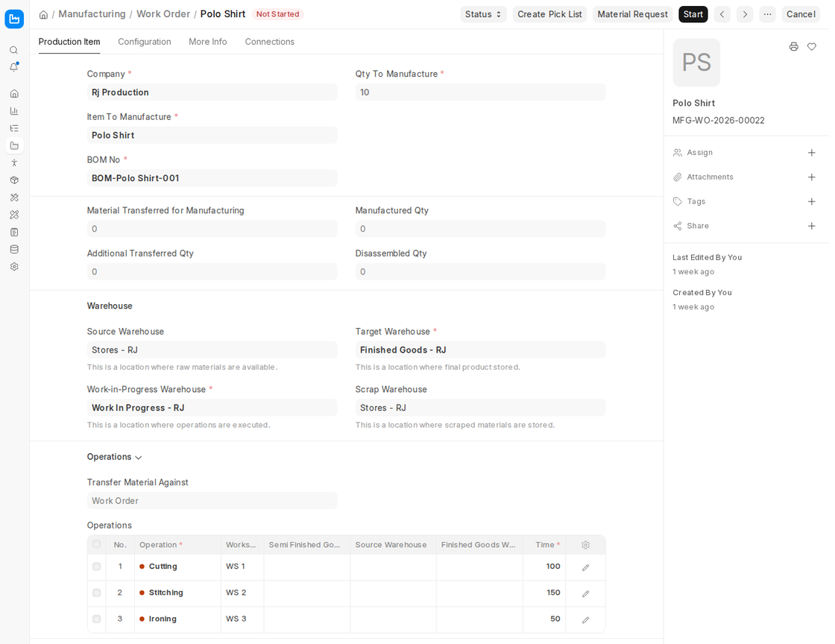The height and width of the screenshot is (644, 835).
Task: Click Work-in-Progress Warehouse field
Action: tap(212, 408)
